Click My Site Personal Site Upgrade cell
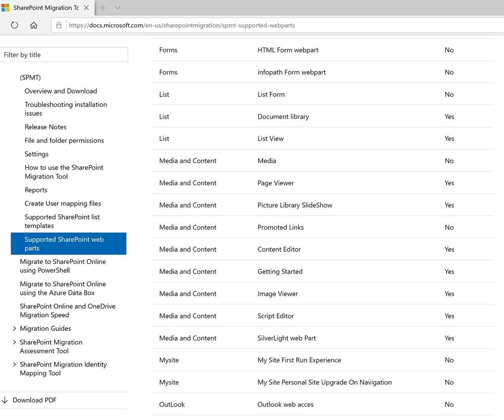504x420 pixels. click(x=324, y=382)
